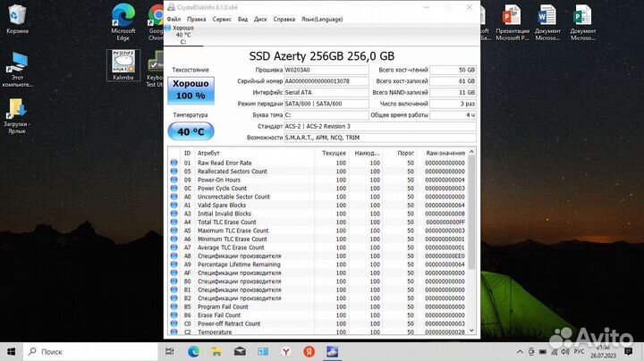
Task: Select the Program Fail Count row
Action: pyautogui.click(x=318, y=306)
